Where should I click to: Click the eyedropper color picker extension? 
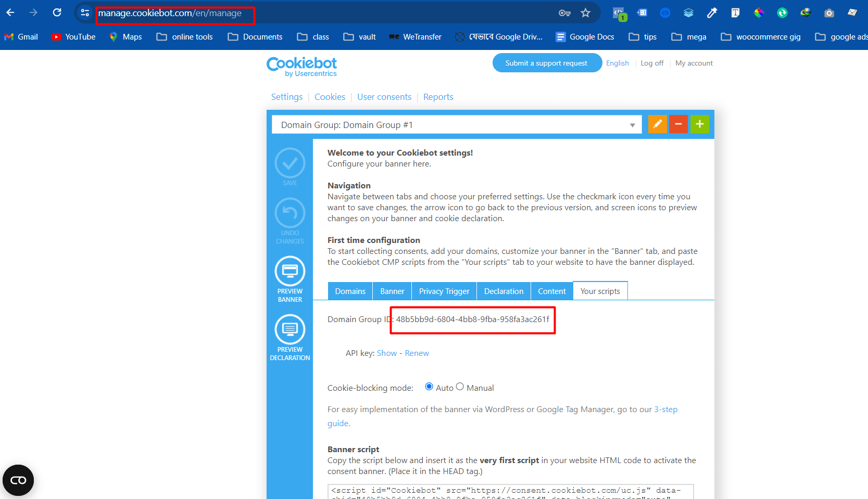(x=712, y=13)
